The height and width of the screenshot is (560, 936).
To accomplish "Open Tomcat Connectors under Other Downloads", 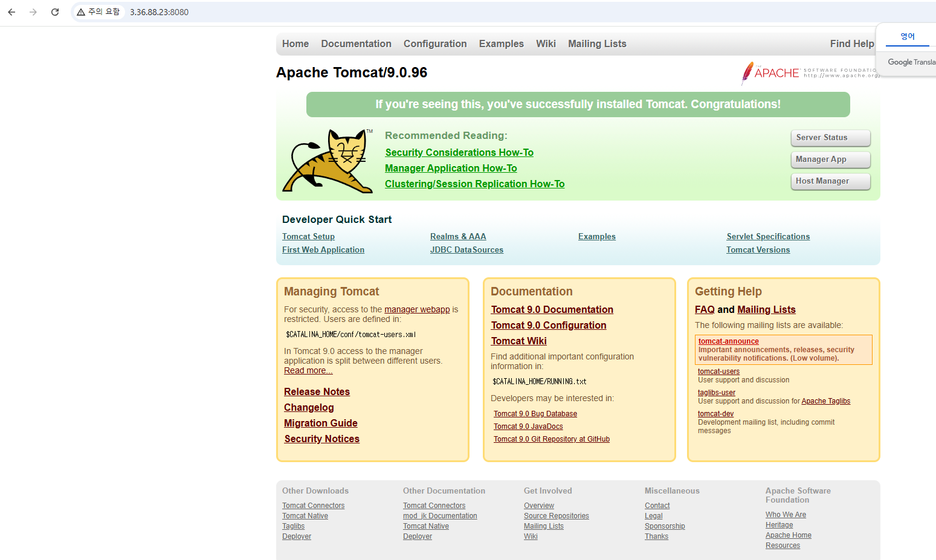I will (313, 506).
